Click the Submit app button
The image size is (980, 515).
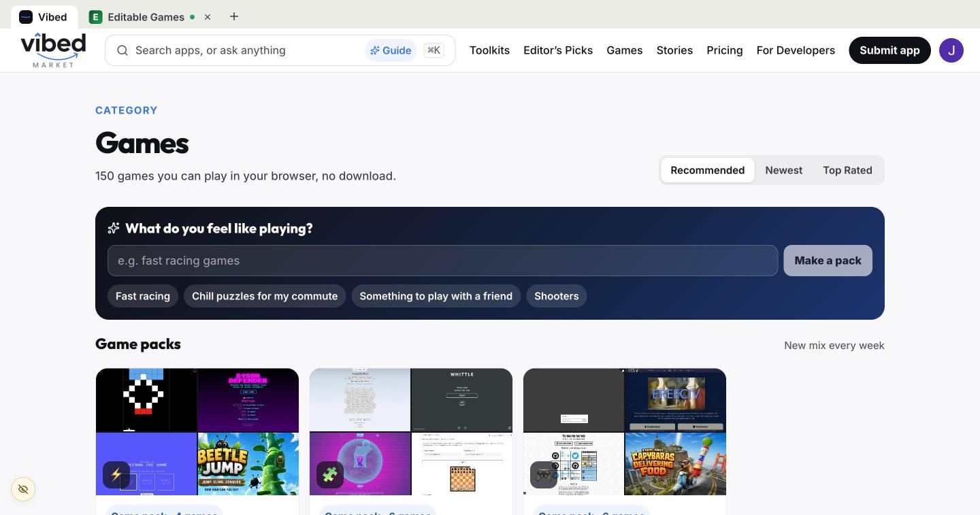click(x=889, y=50)
